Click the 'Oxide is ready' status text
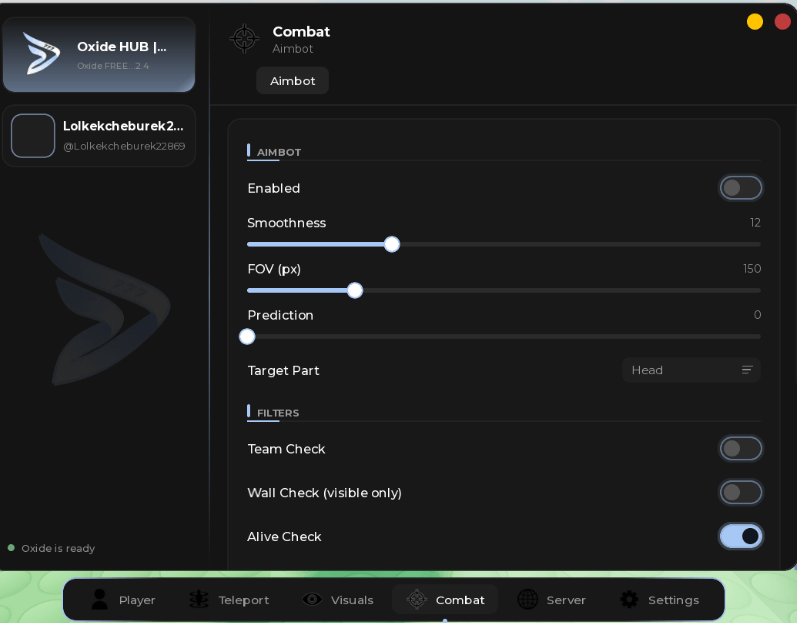This screenshot has height=623, width=797. click(58, 548)
